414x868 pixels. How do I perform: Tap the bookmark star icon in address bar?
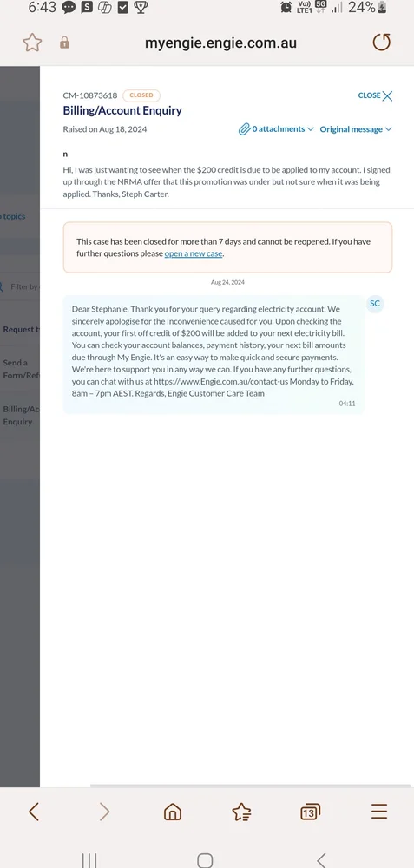(32, 43)
